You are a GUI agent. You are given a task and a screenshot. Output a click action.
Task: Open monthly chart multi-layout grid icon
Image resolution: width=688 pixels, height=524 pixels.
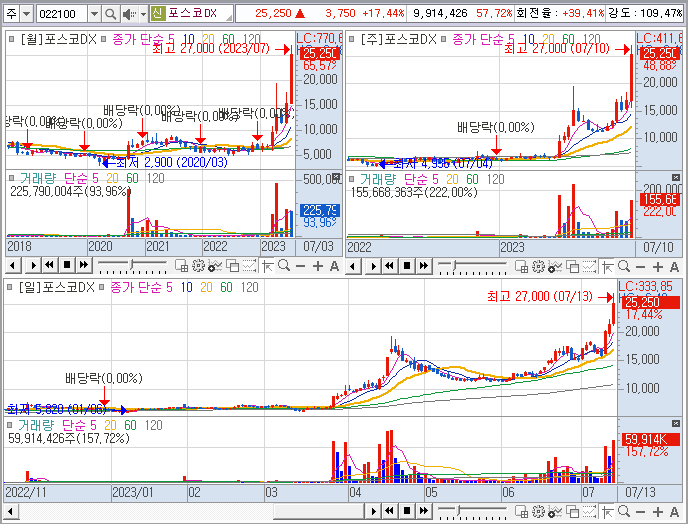[x=181, y=266]
